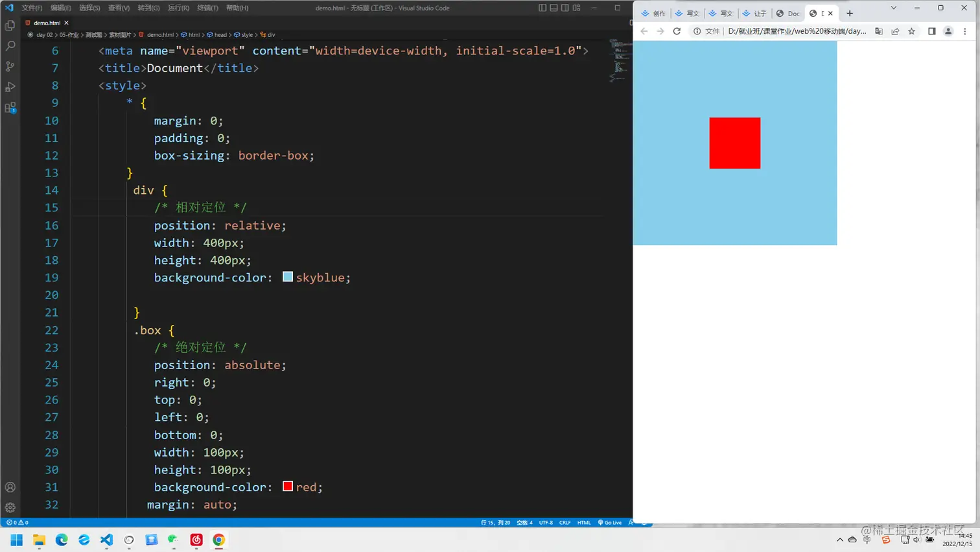Open the Explorer view in VS Code
The height and width of the screenshot is (552, 980).
(x=10, y=26)
